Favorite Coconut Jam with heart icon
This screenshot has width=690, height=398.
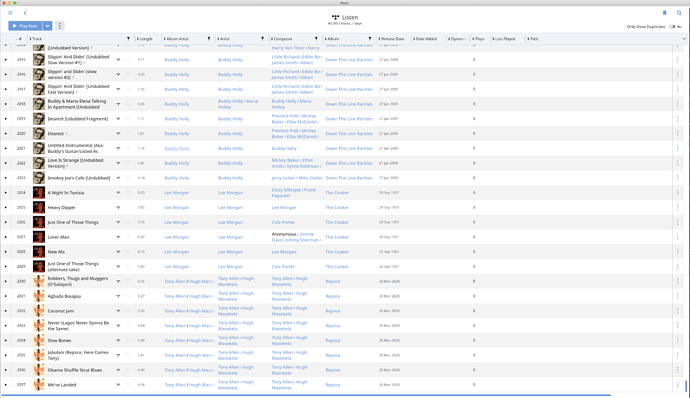(x=128, y=311)
